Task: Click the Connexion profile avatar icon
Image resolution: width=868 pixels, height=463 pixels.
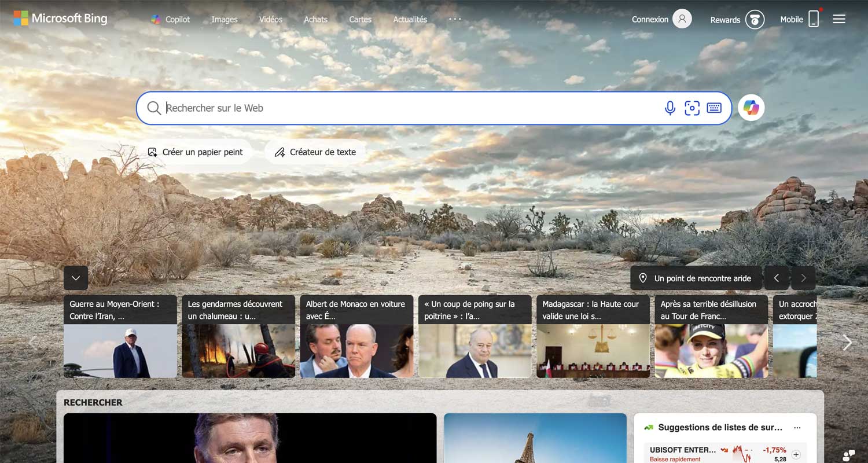Action: [682, 19]
